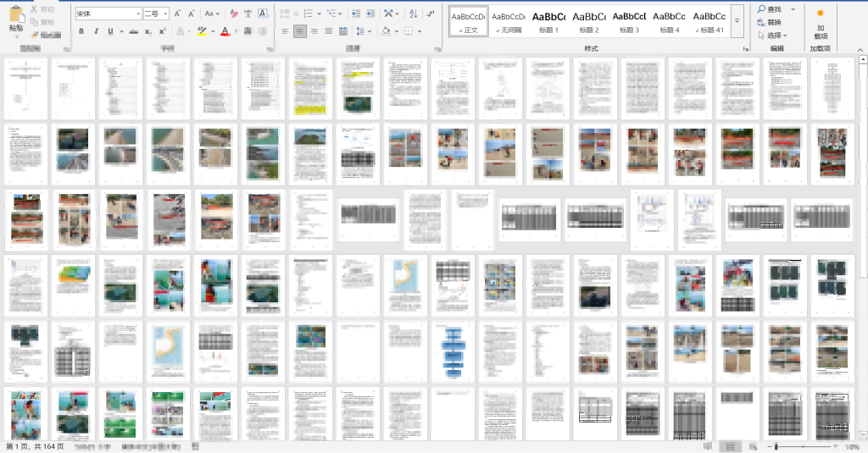Increase paragraph indent
The height and width of the screenshot is (453, 868).
click(370, 14)
